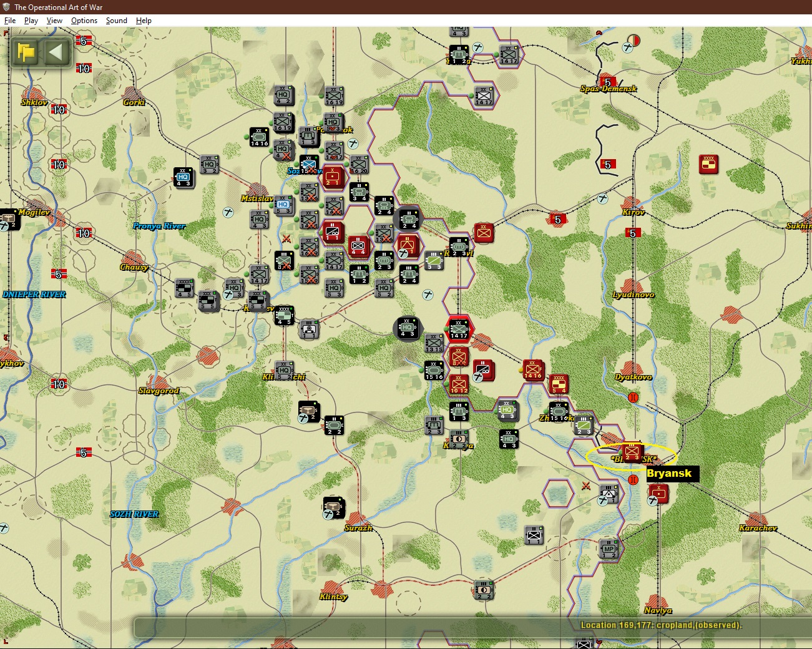
Task: Select grey half-circle unit north of Klintsy
Action: [x=484, y=590]
